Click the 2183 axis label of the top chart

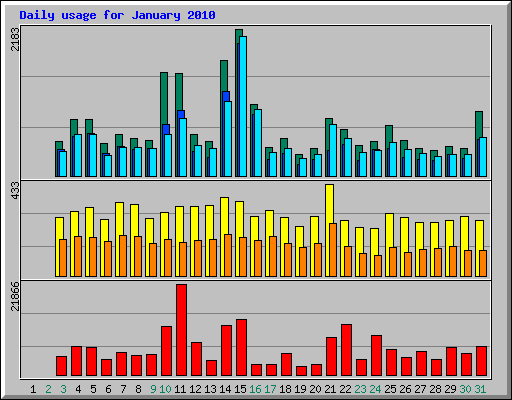(x=15, y=39)
